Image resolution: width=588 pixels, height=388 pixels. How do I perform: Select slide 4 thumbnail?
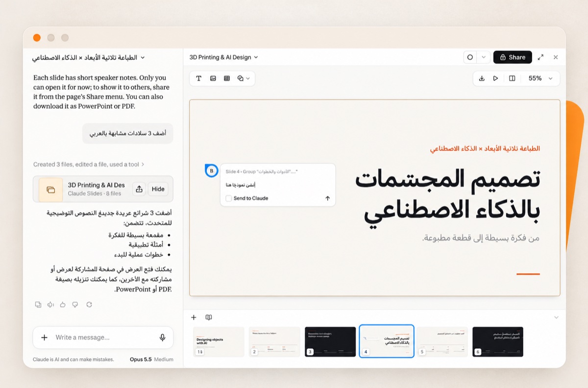click(x=387, y=341)
